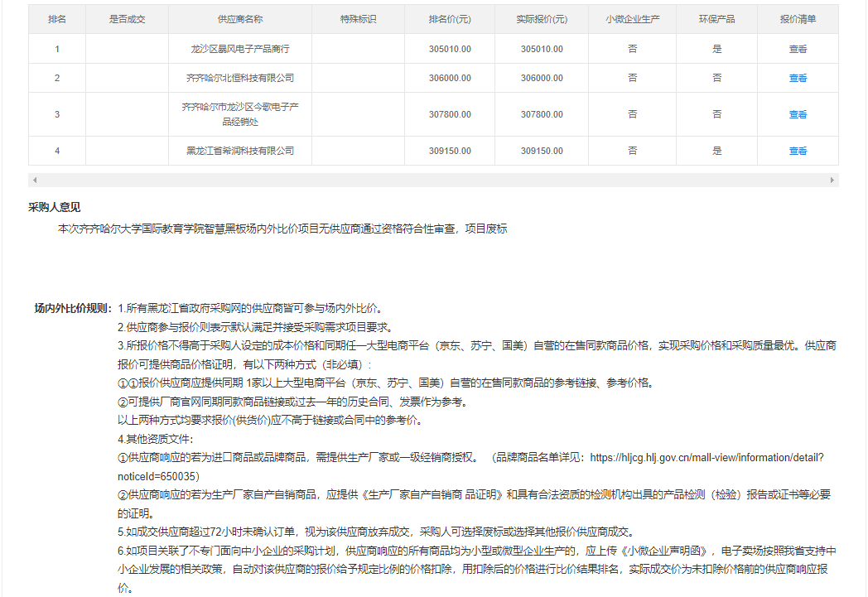
Task: Open 查看 link for rank 1 supplier
Action: (x=798, y=49)
